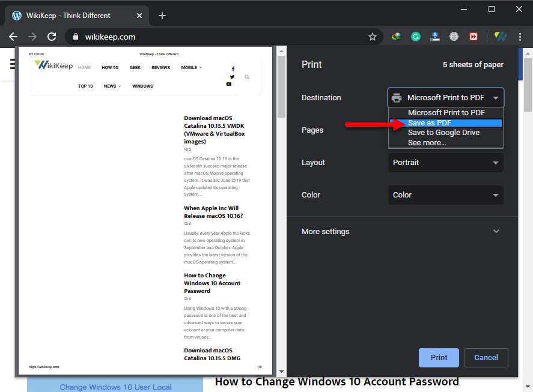Click the Cancel button

click(x=486, y=358)
